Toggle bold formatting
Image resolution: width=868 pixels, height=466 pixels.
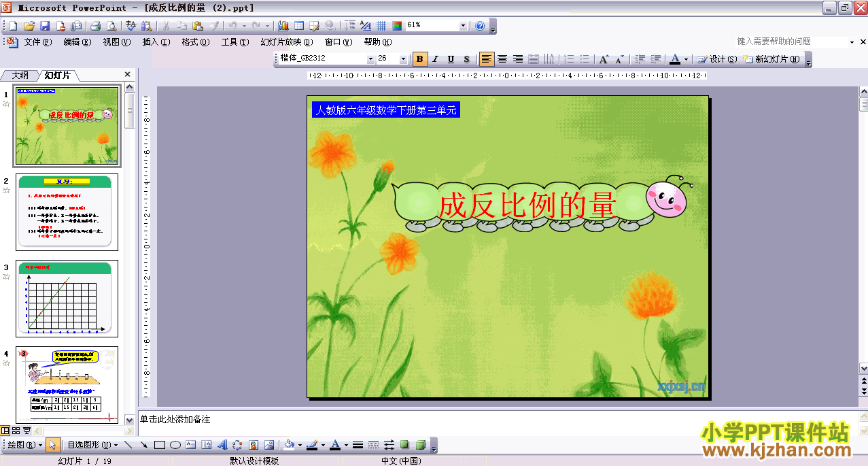[x=420, y=59]
